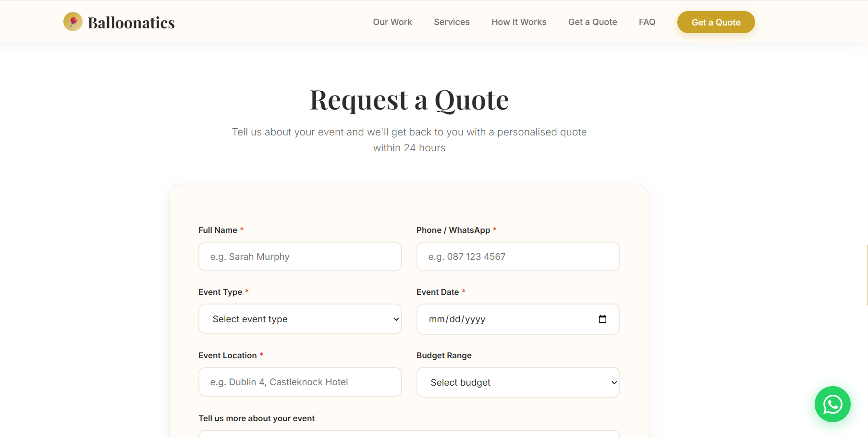Viewport: 868px width, 438px height.
Task: Open the FAQ nav link
Action: 647,22
